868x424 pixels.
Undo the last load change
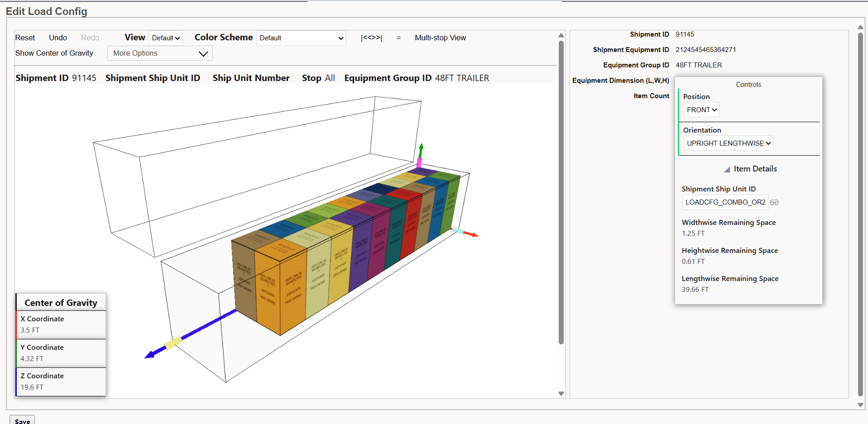click(x=58, y=38)
